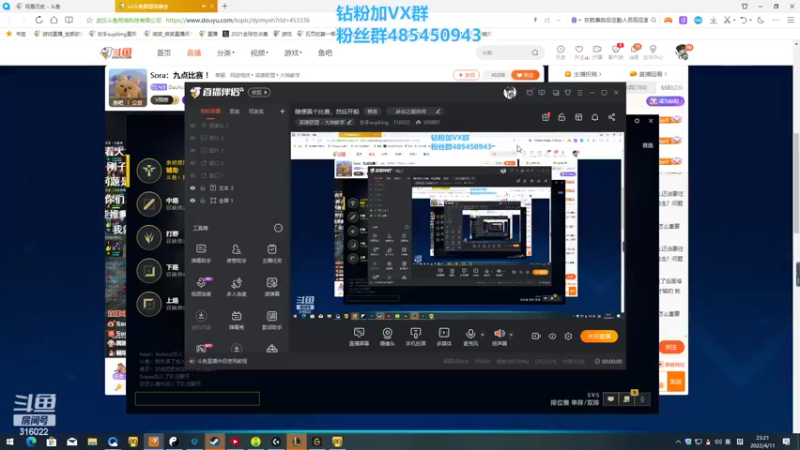Toggle visibility of 全屏 1 source

(193, 201)
